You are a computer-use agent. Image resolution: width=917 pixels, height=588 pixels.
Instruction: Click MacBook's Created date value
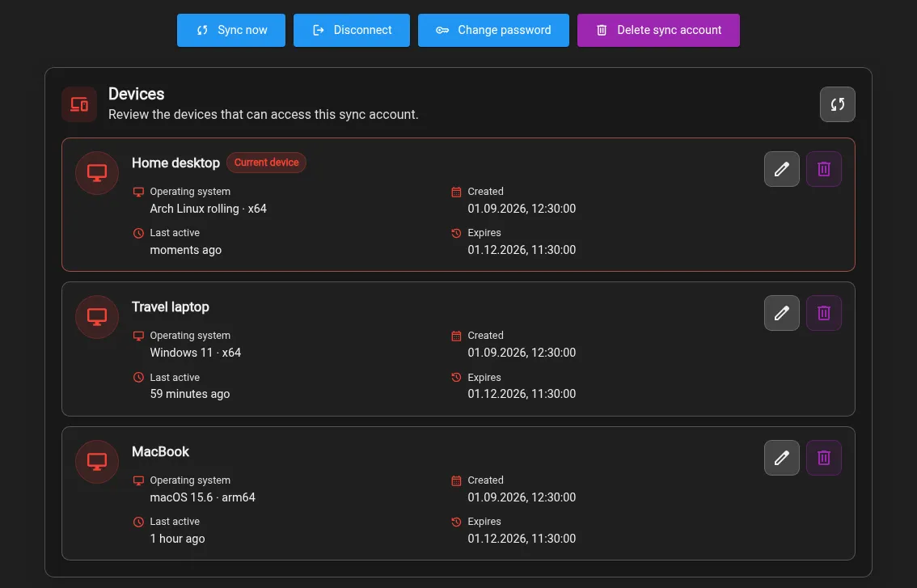coord(522,497)
